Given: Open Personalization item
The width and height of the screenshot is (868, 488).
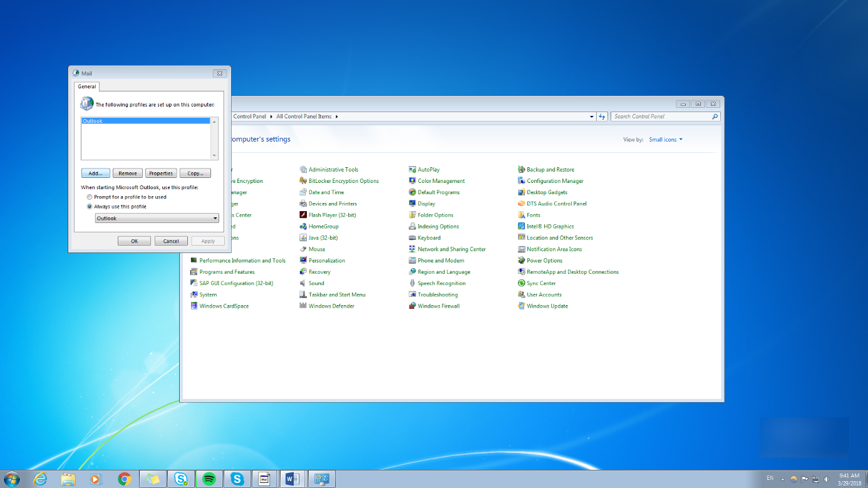Looking at the screenshot, I should [x=322, y=261].
